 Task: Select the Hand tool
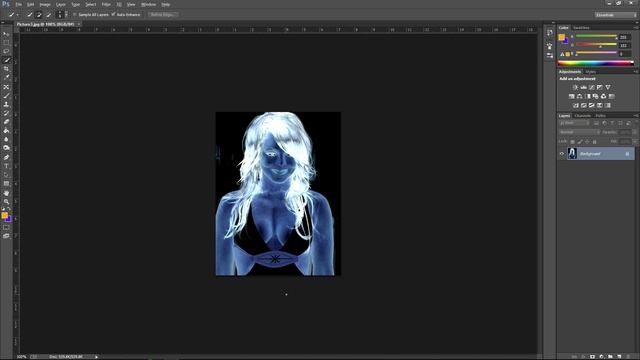pos(6,193)
